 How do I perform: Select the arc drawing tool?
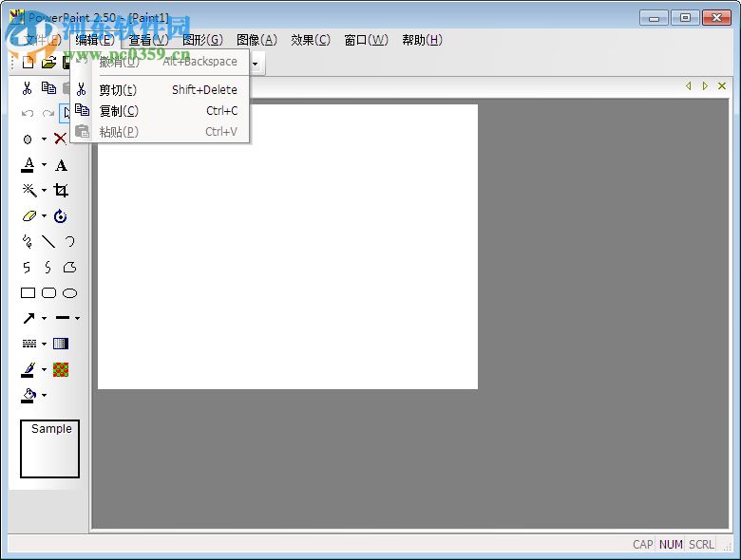(x=70, y=241)
